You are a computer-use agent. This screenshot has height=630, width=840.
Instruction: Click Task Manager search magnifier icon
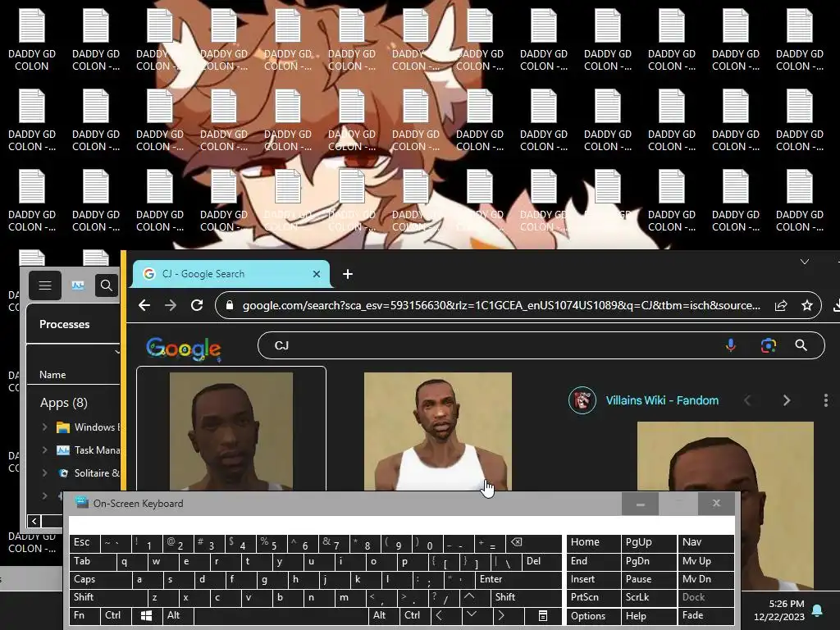click(107, 285)
